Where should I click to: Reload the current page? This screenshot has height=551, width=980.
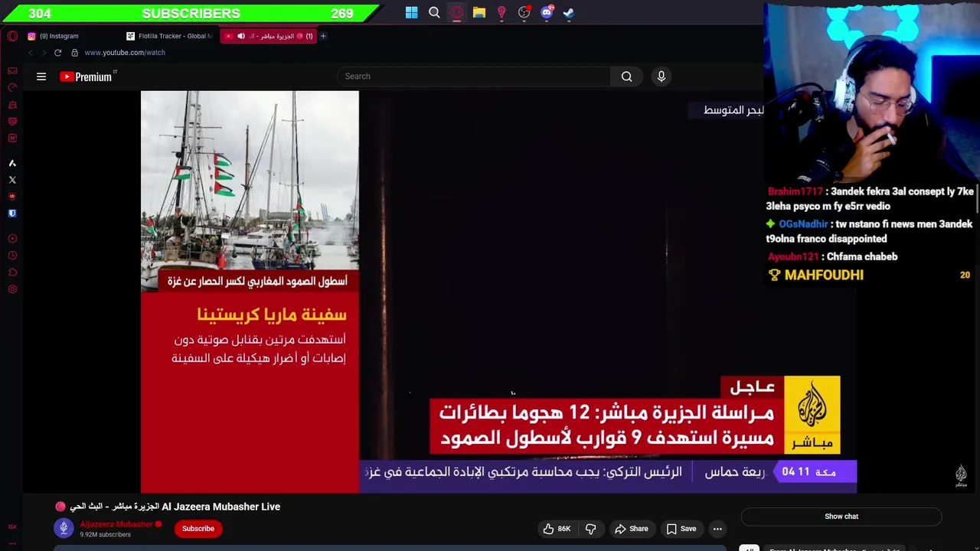(x=57, y=53)
